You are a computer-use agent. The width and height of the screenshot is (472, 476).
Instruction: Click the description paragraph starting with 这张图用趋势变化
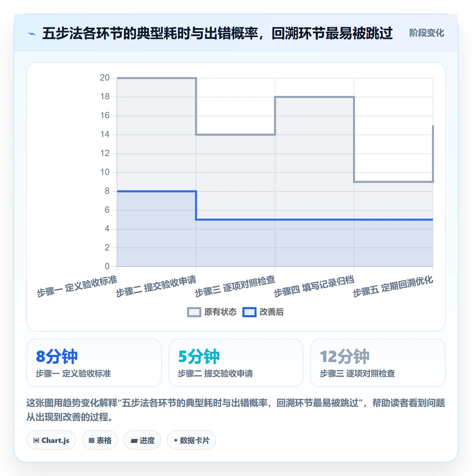pos(236,410)
